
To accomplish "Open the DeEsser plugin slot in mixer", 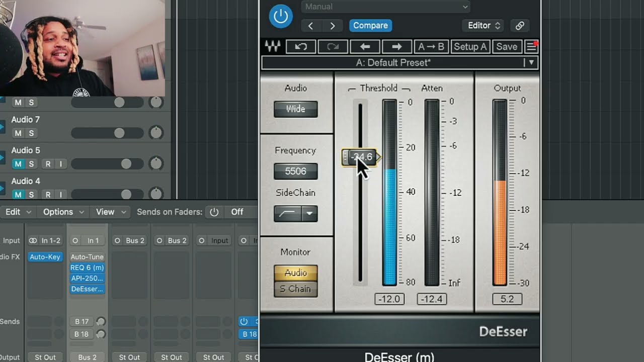I will 87,289.
